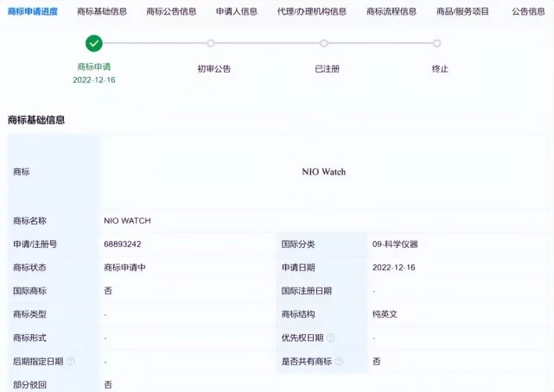Click the 国际商标 field label

coord(29,291)
